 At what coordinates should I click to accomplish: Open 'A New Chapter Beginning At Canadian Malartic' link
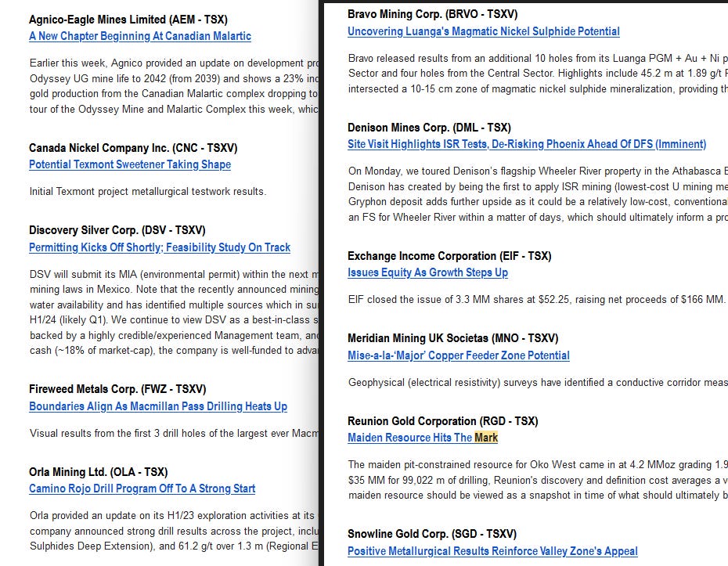140,36
